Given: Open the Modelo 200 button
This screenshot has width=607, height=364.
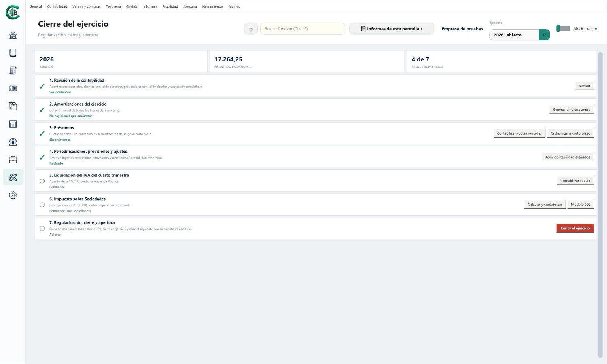Looking at the screenshot, I should point(581,205).
